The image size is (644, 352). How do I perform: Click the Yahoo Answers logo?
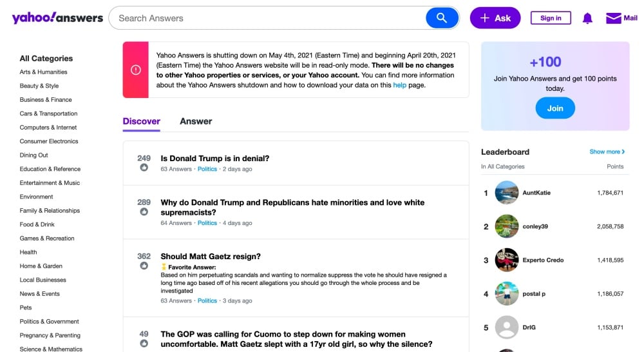tap(57, 18)
